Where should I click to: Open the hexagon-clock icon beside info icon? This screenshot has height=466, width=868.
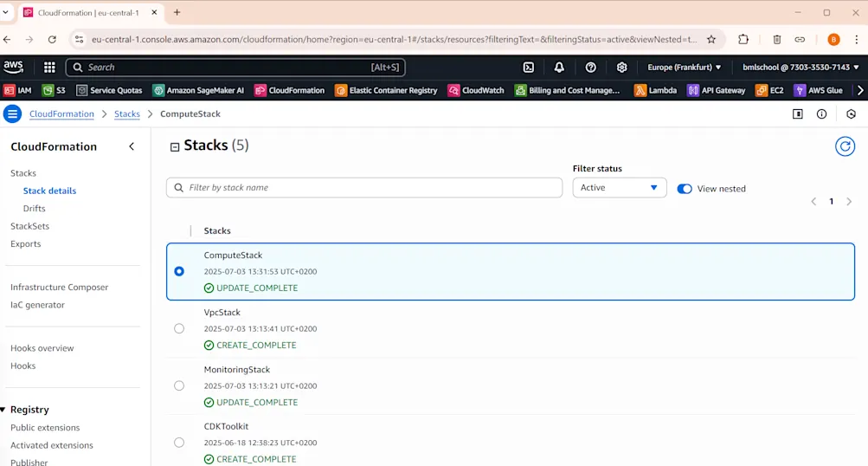[851, 113]
